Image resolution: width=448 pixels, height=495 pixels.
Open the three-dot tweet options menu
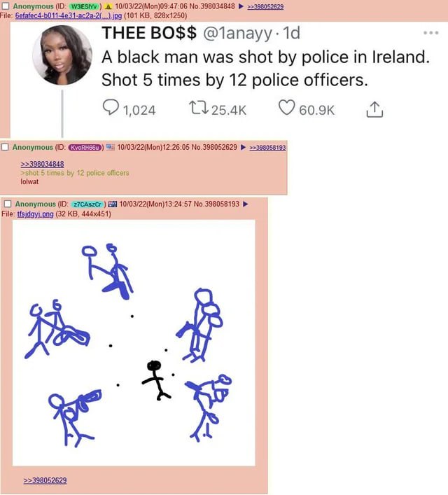coord(431,32)
